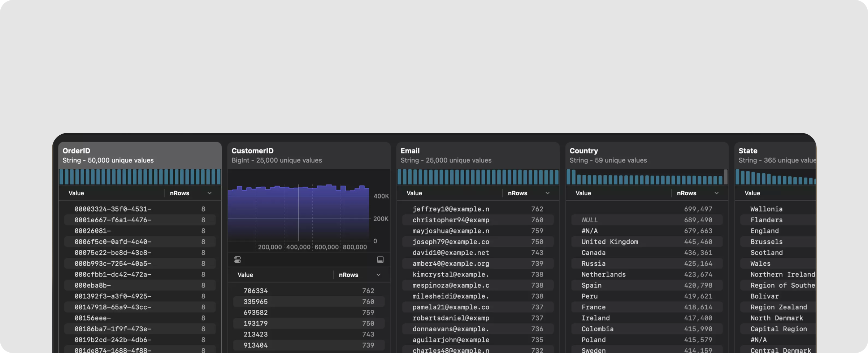The height and width of the screenshot is (353, 868).
Task: Select email amber40@example.org row
Action: click(x=478, y=263)
